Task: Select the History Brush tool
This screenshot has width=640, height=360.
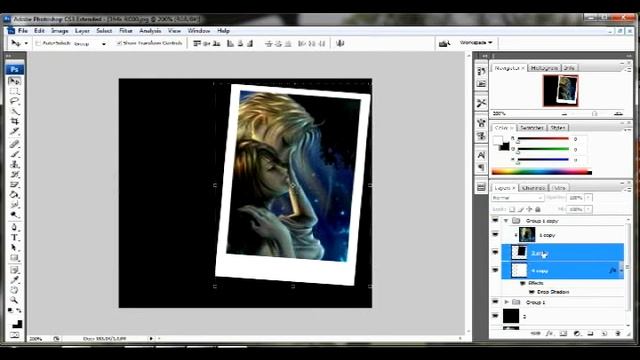Action: click(x=14, y=175)
